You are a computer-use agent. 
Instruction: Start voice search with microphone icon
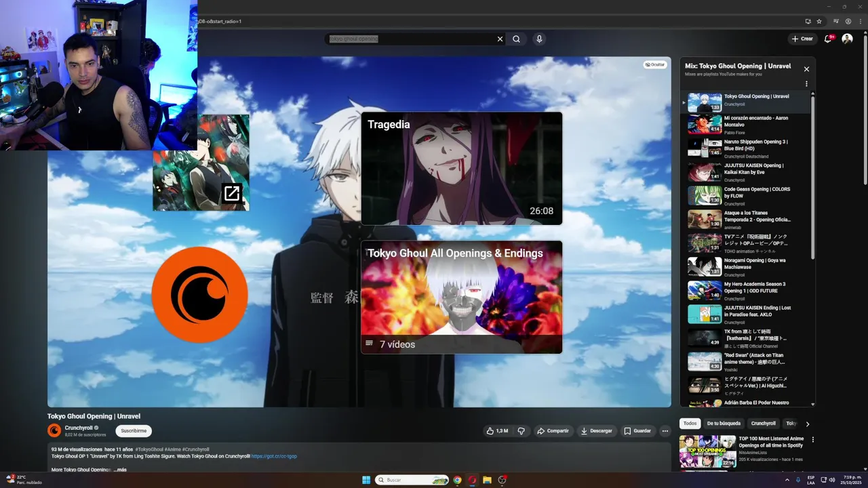pyautogui.click(x=539, y=39)
